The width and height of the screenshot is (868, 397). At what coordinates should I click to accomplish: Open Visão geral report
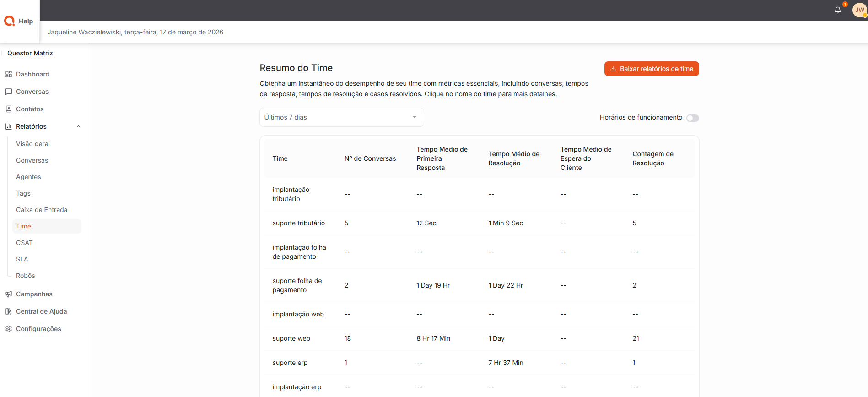[x=33, y=144]
